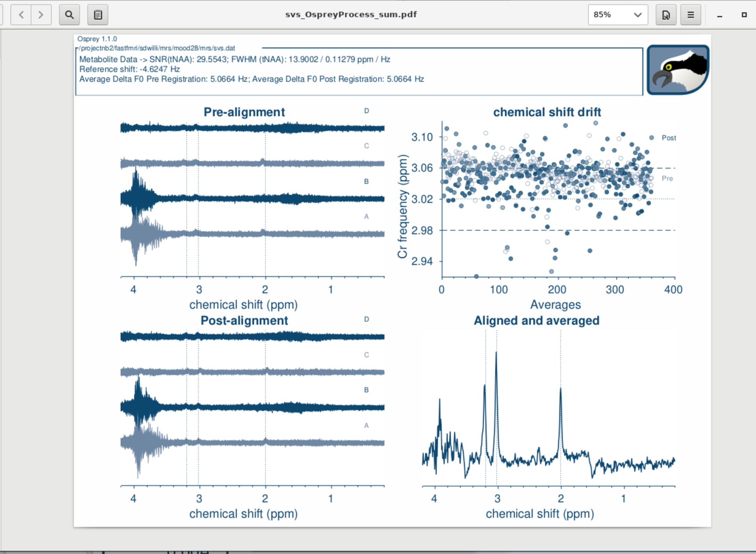Click the Post legend marker

click(652, 138)
